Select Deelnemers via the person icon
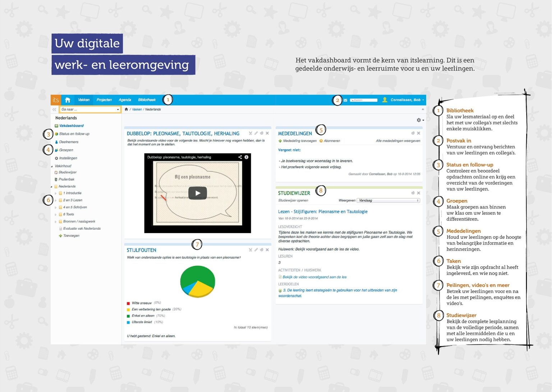Screen dimensions: 552x392 pyautogui.click(x=56, y=141)
